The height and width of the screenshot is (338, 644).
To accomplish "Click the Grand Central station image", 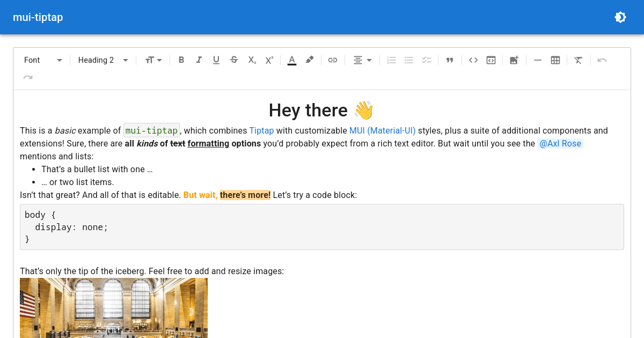I will (x=114, y=307).
